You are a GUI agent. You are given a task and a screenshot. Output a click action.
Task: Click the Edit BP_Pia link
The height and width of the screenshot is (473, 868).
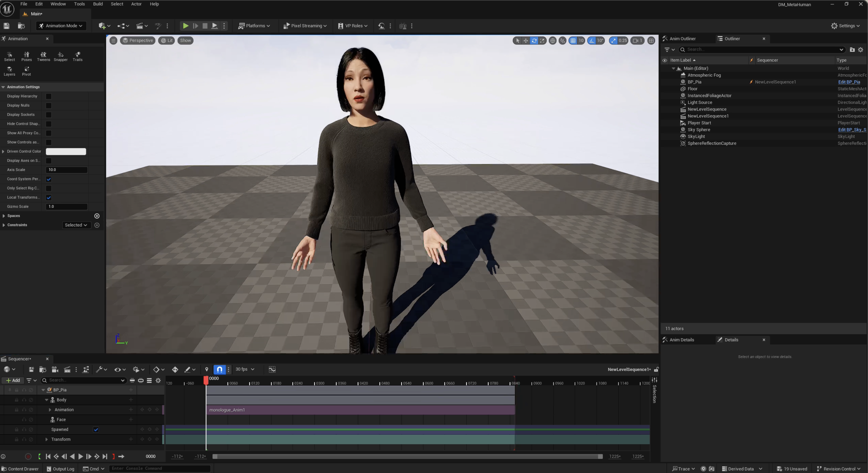849,82
